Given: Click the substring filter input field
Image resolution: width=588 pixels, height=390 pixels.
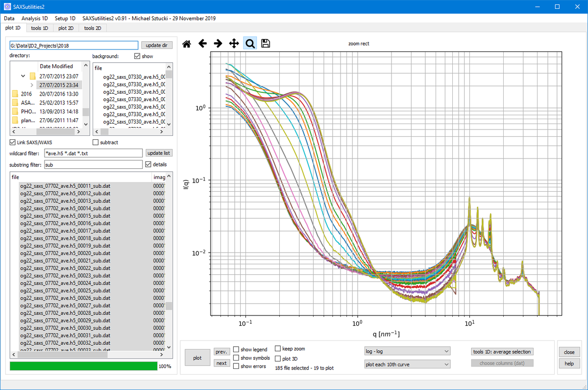Looking at the screenshot, I should [93, 165].
